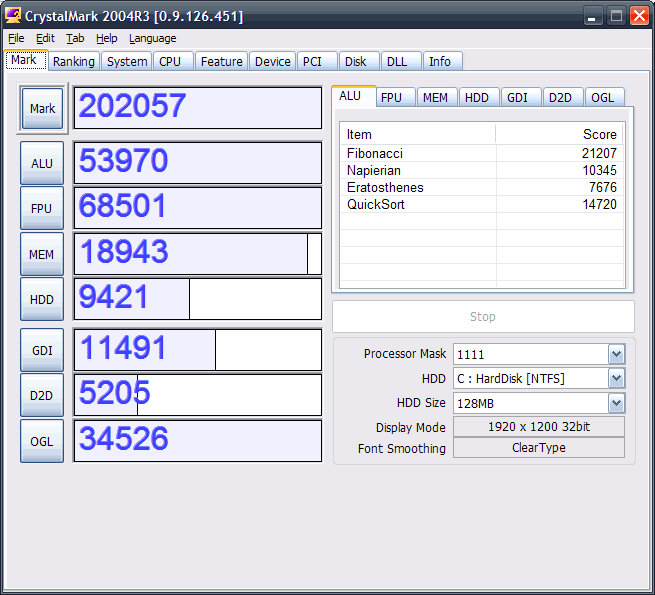This screenshot has width=655, height=595.
Task: Switch to the CPU tab
Action: pos(173,61)
